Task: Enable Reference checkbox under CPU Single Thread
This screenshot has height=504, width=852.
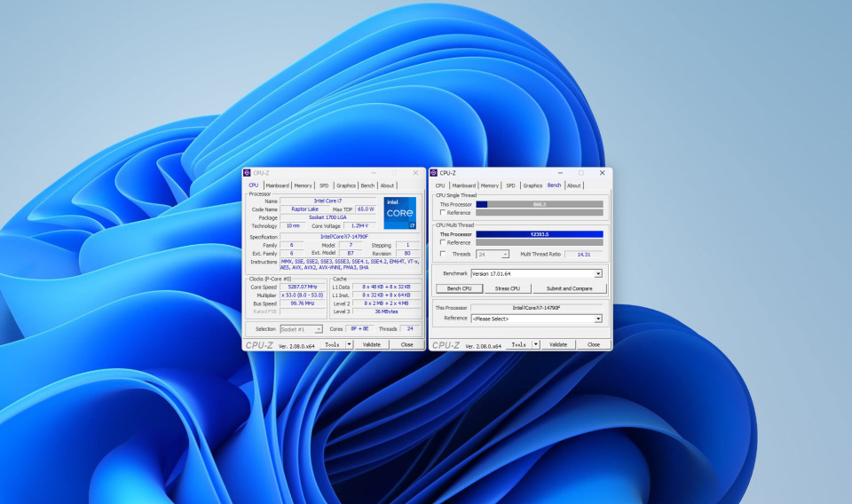Action: pos(443,213)
